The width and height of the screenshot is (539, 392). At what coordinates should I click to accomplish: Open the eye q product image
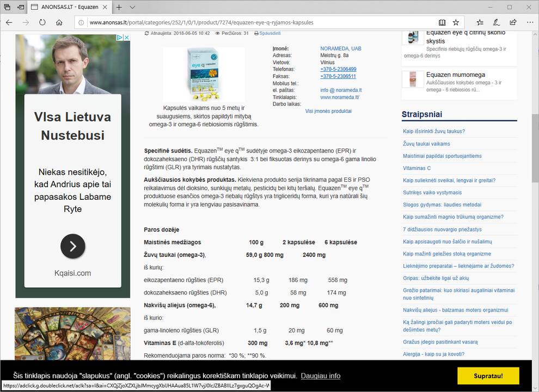point(204,75)
